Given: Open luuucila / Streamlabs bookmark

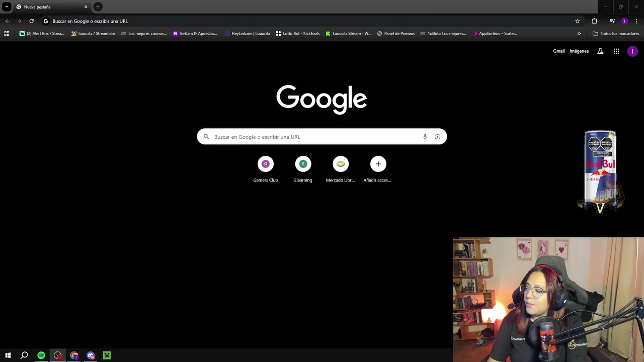Looking at the screenshot, I should (x=94, y=34).
